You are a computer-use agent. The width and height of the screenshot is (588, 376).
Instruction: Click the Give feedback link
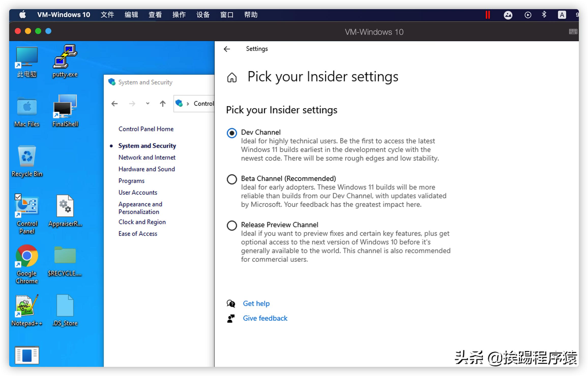(265, 318)
